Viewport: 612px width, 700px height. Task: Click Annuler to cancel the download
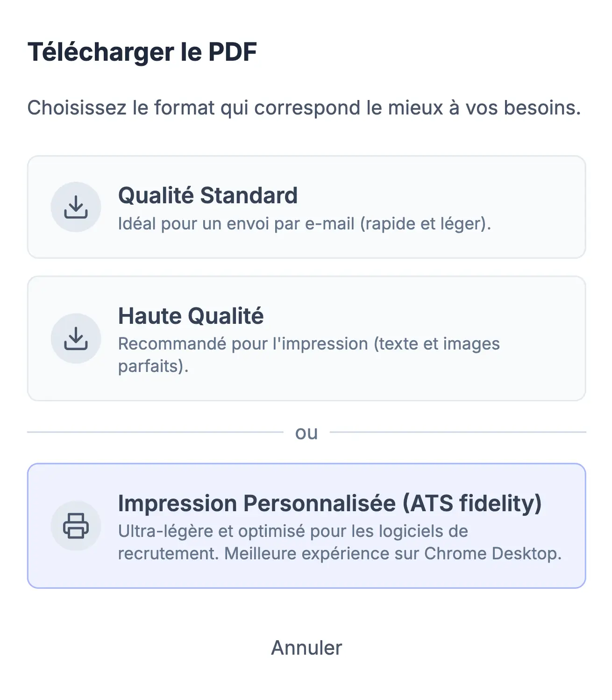click(306, 648)
